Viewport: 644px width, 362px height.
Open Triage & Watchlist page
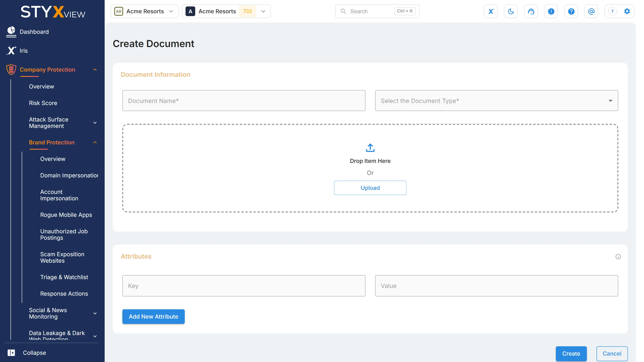tap(64, 277)
